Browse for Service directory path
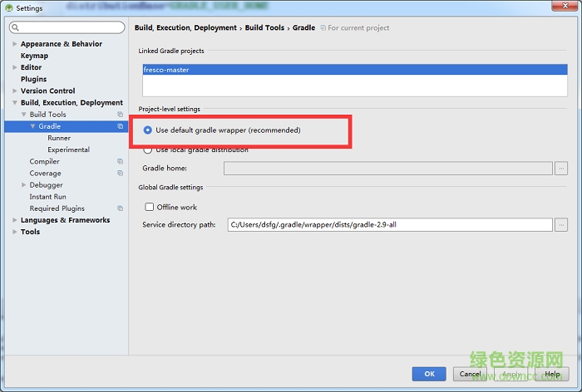Viewport: 582px width, 392px height. tap(561, 225)
